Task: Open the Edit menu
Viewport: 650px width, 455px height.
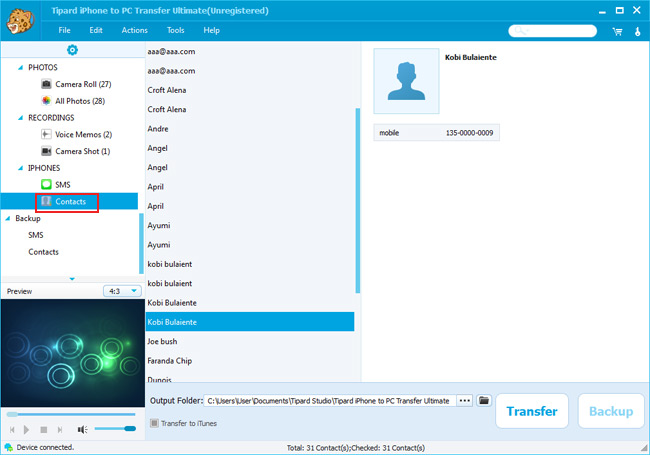Action: point(96,30)
